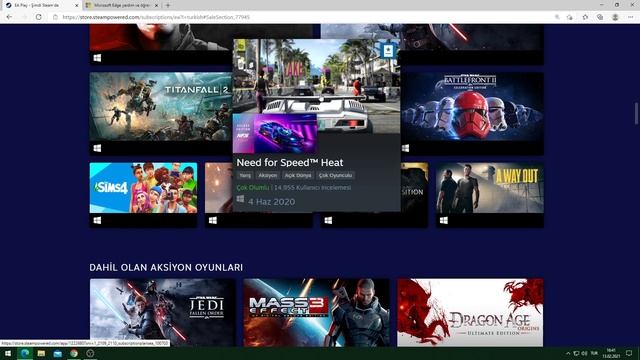The height and width of the screenshot is (360, 640).
Task: Select the Açık Dünya tag in popup
Action: (298, 175)
